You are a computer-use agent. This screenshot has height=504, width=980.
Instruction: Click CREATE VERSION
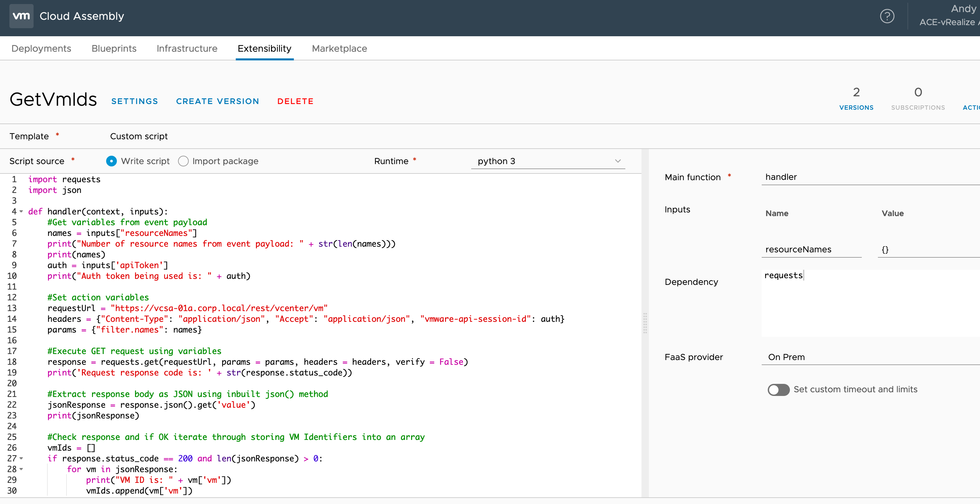pos(217,101)
